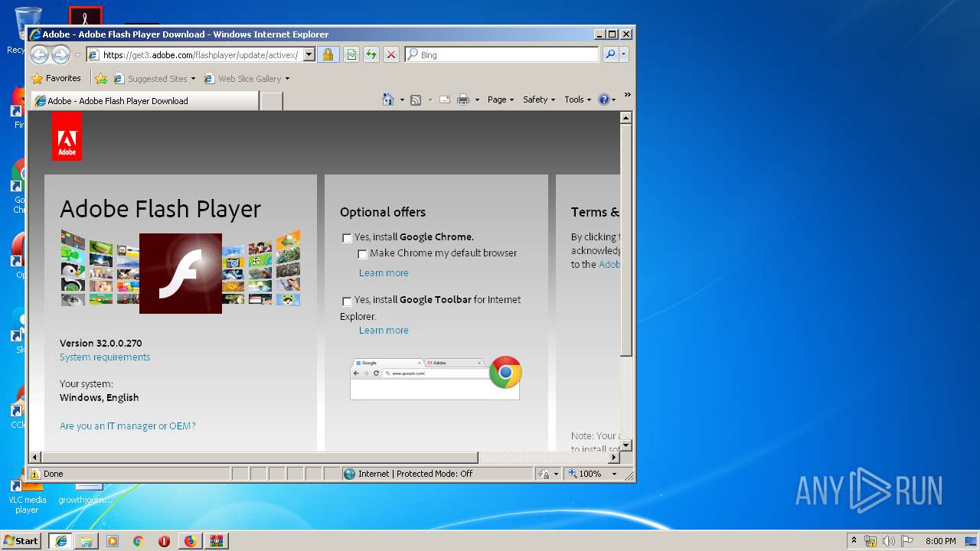Image resolution: width=980 pixels, height=551 pixels.
Task: Expand the address bar URL dropdown
Action: [309, 54]
